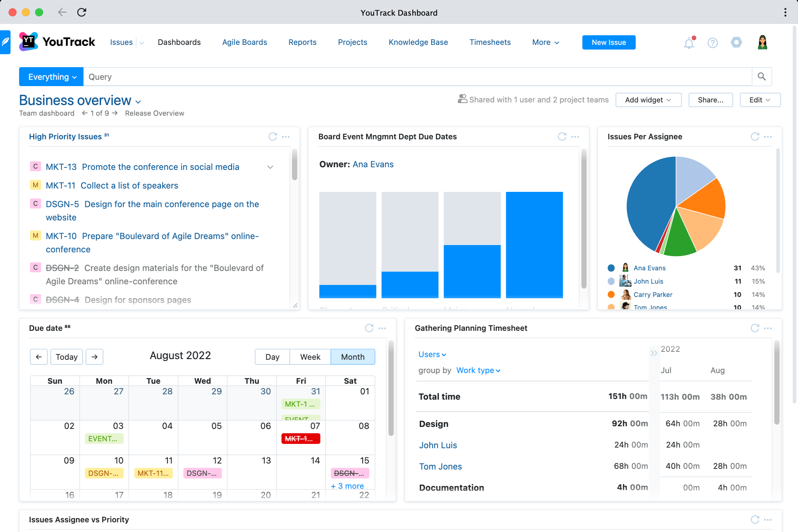This screenshot has width=798, height=532.
Task: Open the user profile avatar menu
Action: pyautogui.click(x=762, y=43)
